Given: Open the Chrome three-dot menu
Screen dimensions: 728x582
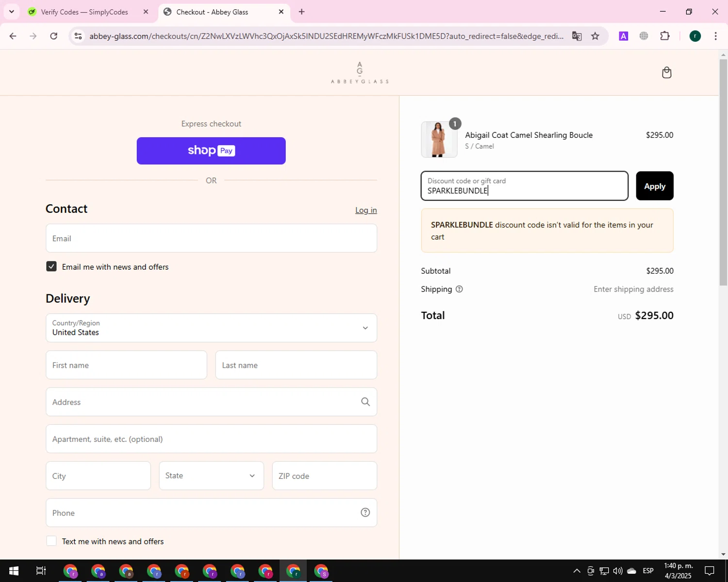Looking at the screenshot, I should [716, 36].
